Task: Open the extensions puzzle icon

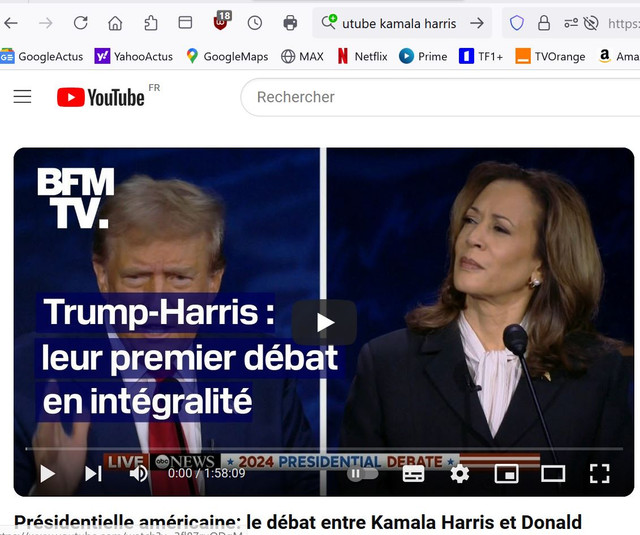Action: tap(150, 23)
